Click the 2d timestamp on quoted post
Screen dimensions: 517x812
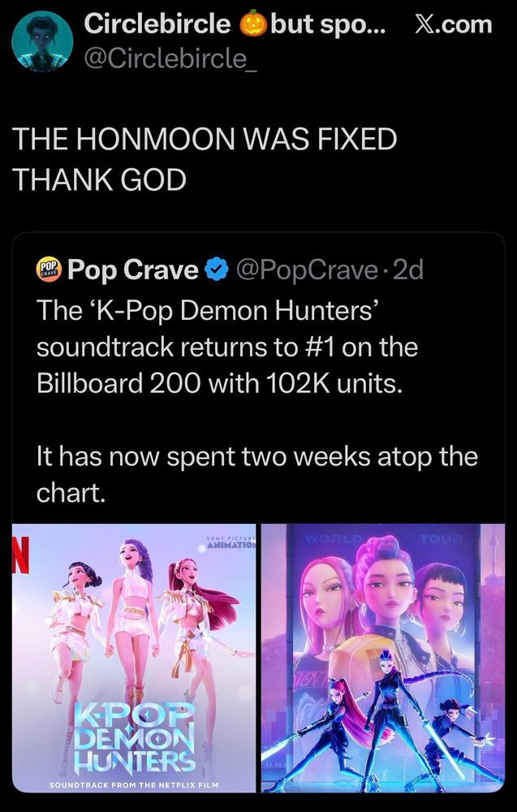coord(408,270)
